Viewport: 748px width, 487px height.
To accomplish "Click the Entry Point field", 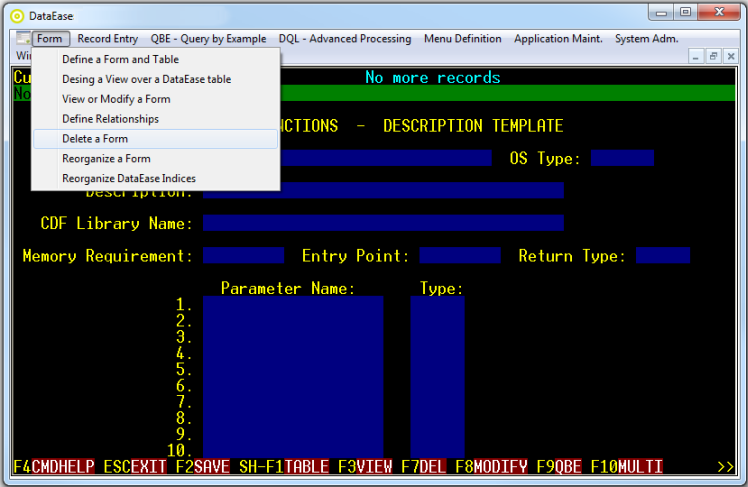I will pyautogui.click(x=460, y=255).
